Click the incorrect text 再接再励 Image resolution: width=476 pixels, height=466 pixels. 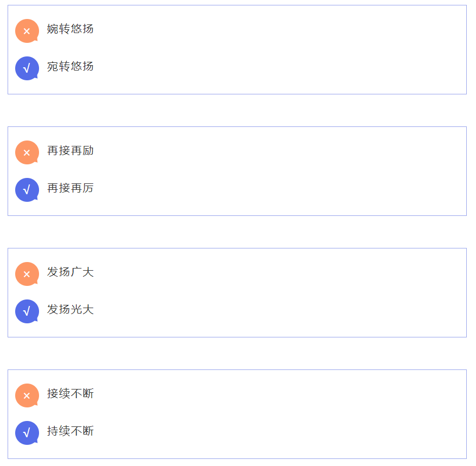[x=70, y=150]
